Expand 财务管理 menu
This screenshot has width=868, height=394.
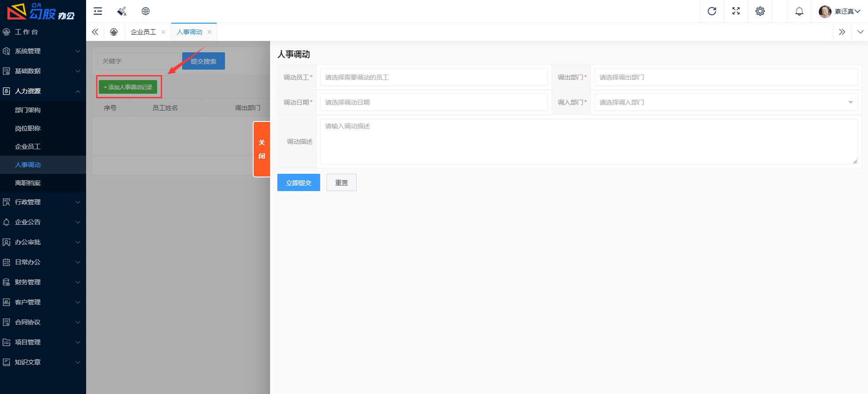(43, 282)
